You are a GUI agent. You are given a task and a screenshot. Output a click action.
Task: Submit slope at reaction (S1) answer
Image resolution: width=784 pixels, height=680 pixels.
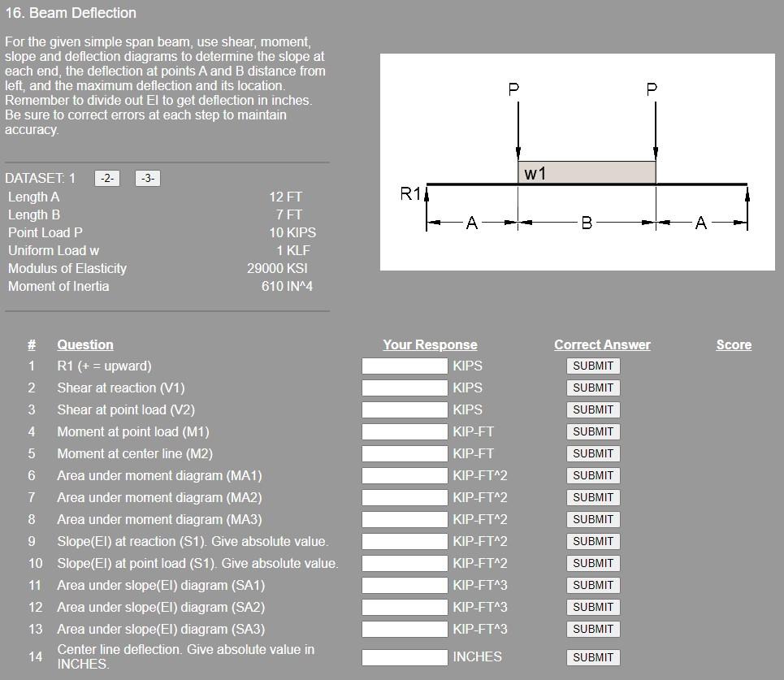pos(593,541)
